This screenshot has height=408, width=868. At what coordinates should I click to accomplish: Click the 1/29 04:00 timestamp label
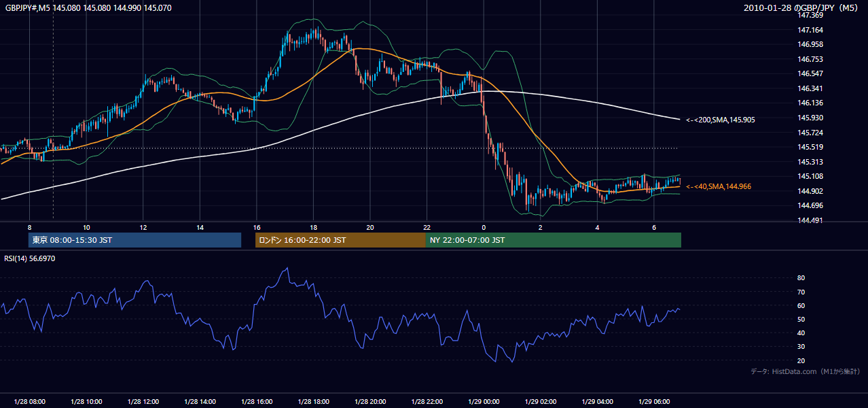[x=597, y=401]
